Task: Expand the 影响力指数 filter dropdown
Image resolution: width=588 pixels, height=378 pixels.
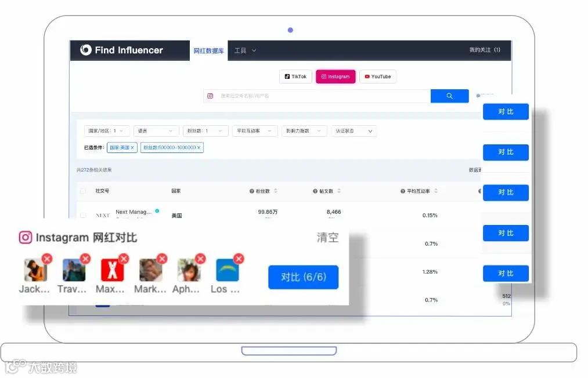Action: pos(304,131)
